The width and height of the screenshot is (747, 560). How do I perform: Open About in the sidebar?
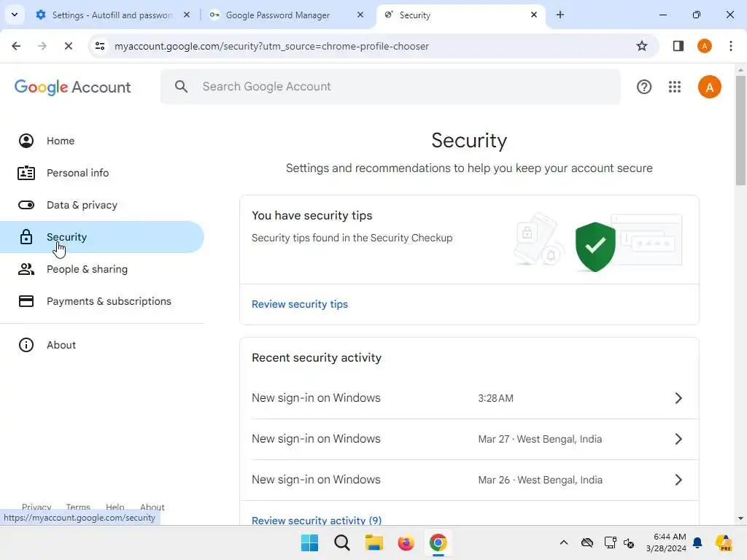pos(102,345)
